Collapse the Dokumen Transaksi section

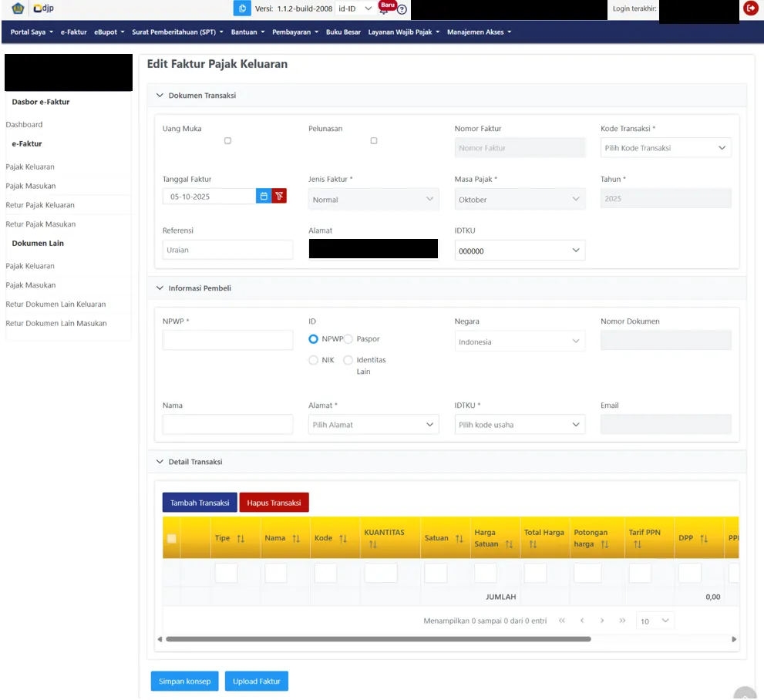(160, 96)
